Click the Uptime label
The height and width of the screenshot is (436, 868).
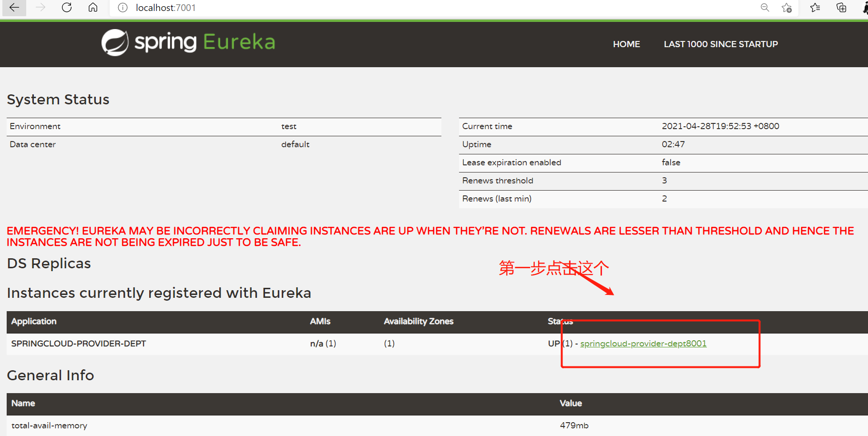[x=477, y=144]
